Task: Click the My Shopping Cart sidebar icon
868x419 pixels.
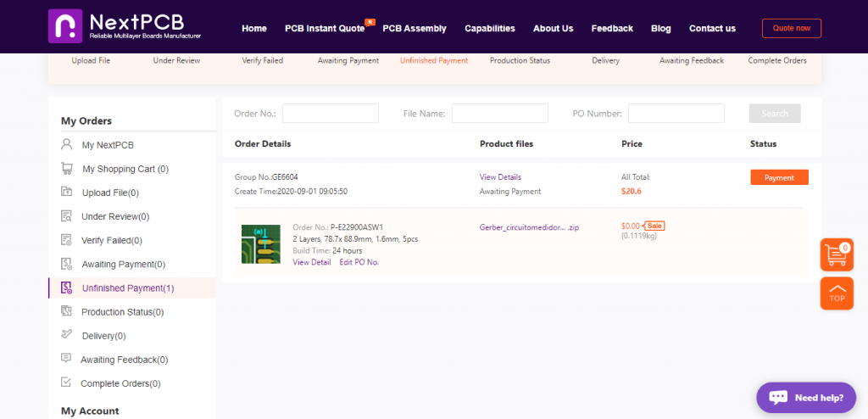Action: point(66,169)
